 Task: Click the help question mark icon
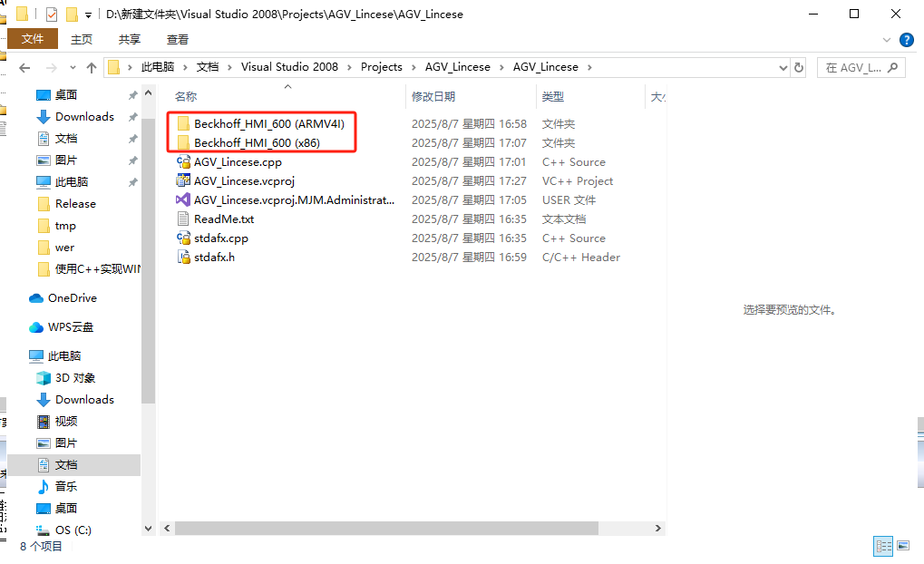[x=907, y=40]
